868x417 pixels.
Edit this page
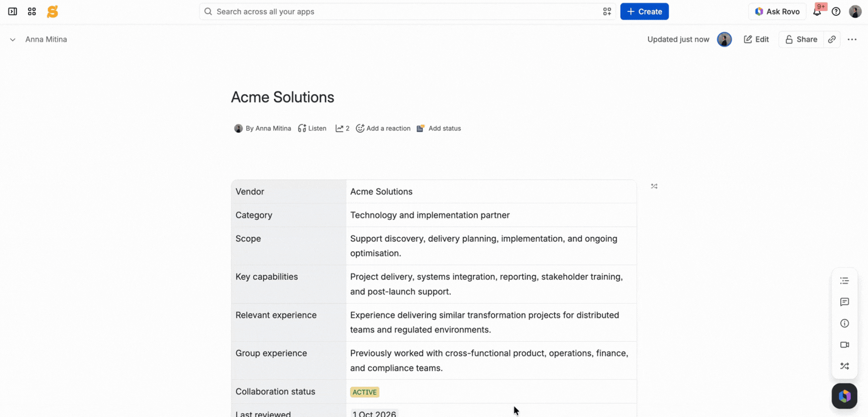(756, 39)
